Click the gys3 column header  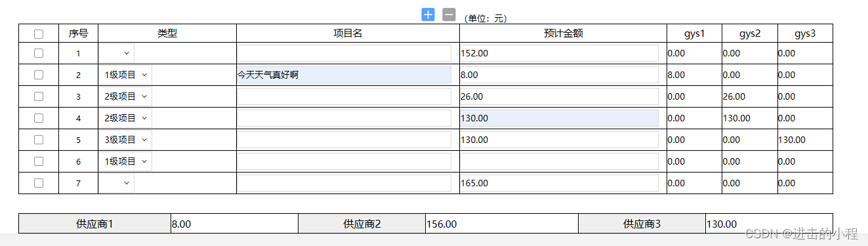(x=805, y=33)
